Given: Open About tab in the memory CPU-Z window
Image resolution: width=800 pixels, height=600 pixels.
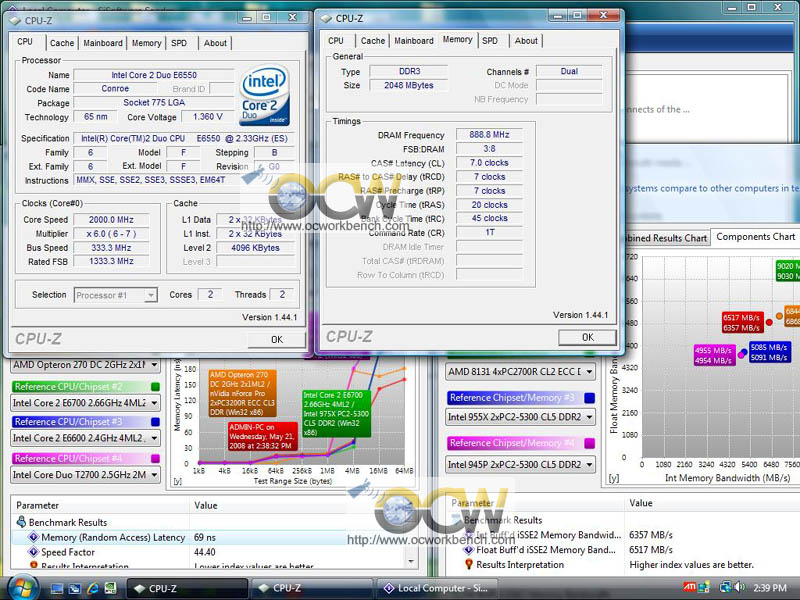Looking at the screenshot, I should (526, 41).
